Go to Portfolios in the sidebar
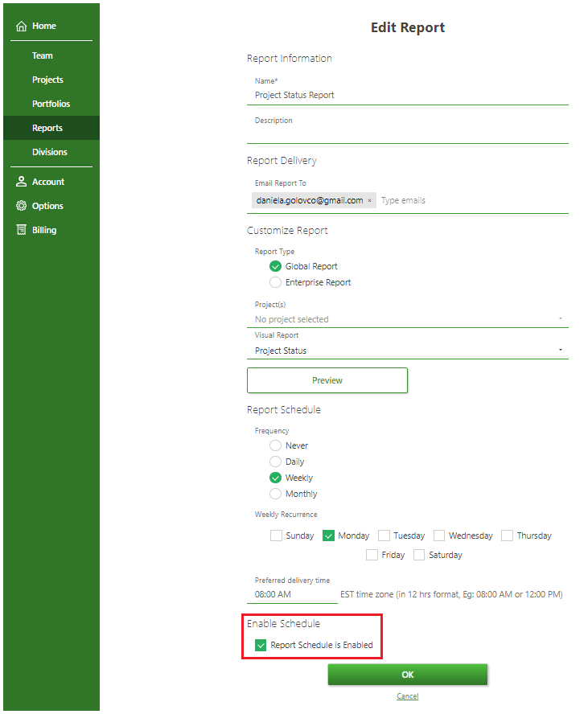Image resolution: width=588 pixels, height=714 pixels. [x=51, y=104]
